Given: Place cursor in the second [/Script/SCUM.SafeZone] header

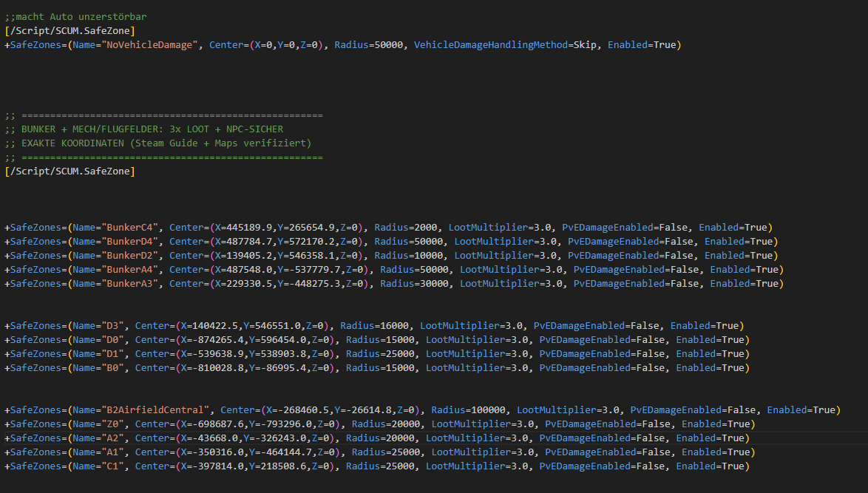Looking at the screenshot, I should click(69, 171).
